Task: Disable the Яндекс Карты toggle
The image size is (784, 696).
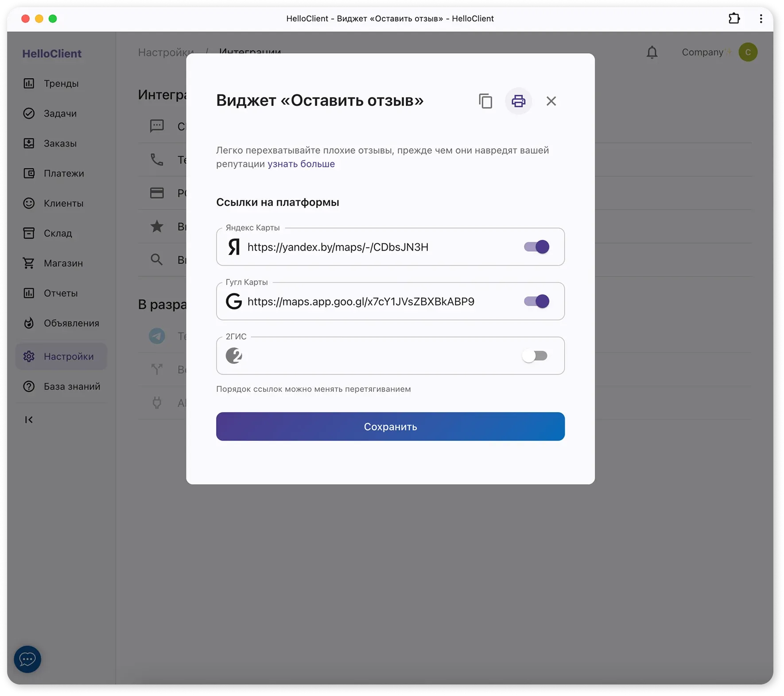Action: [x=536, y=247]
